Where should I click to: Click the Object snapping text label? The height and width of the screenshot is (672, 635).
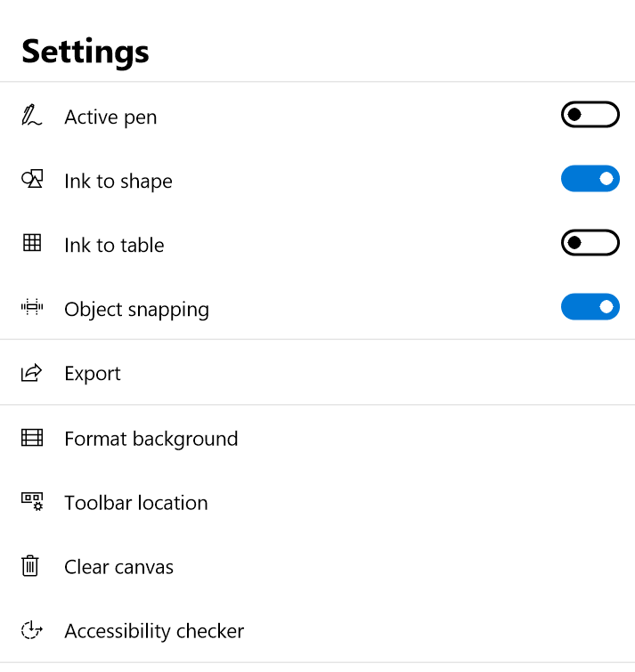point(136,310)
